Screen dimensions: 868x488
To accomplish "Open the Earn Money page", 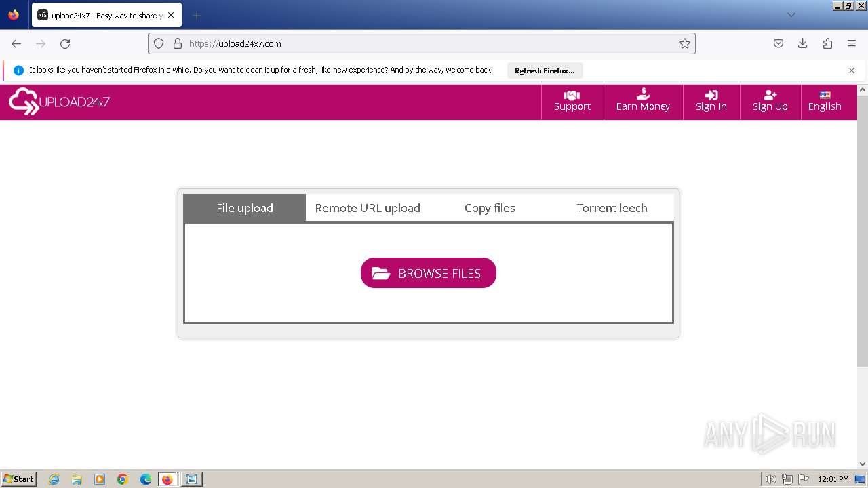I will click(643, 102).
